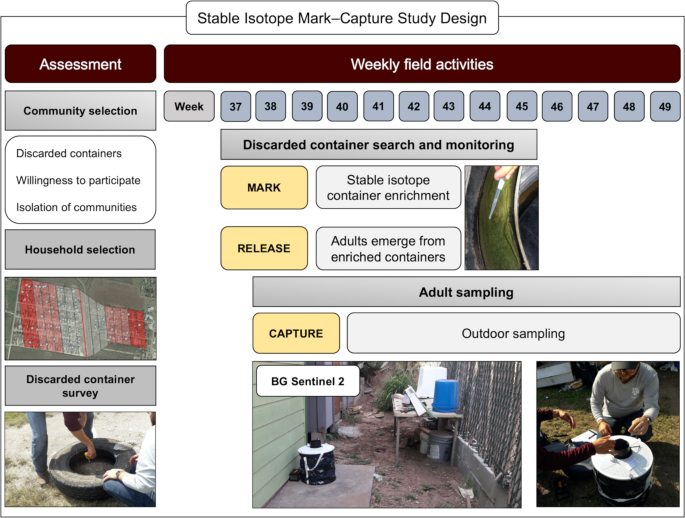Select week 40 marker
Image resolution: width=685 pixels, height=518 pixels.
coord(342,106)
